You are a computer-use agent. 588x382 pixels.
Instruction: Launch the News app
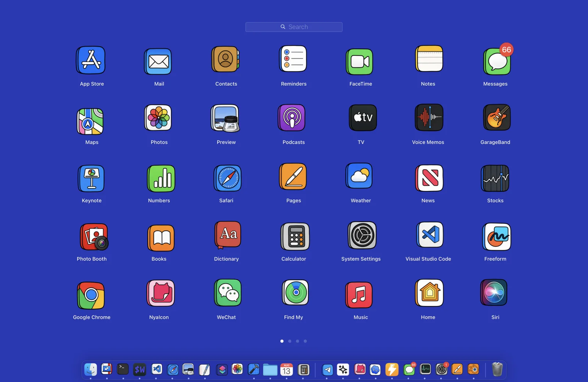430,178
